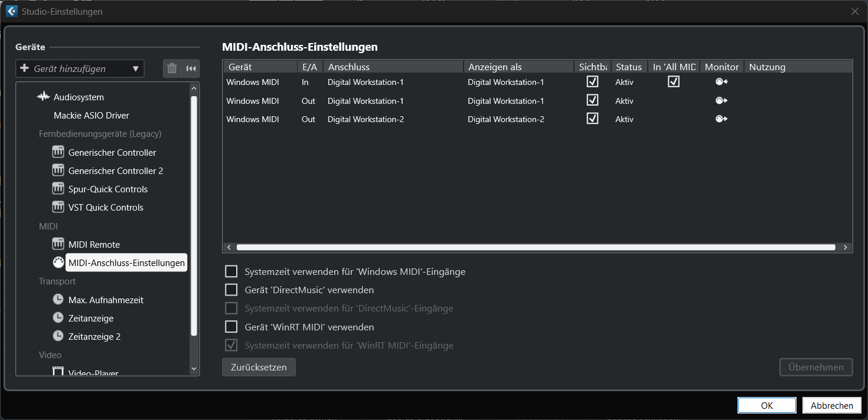The height and width of the screenshot is (420, 868).
Task: Click the reset-to-start arrow icon beside trash
Action: pos(191,68)
